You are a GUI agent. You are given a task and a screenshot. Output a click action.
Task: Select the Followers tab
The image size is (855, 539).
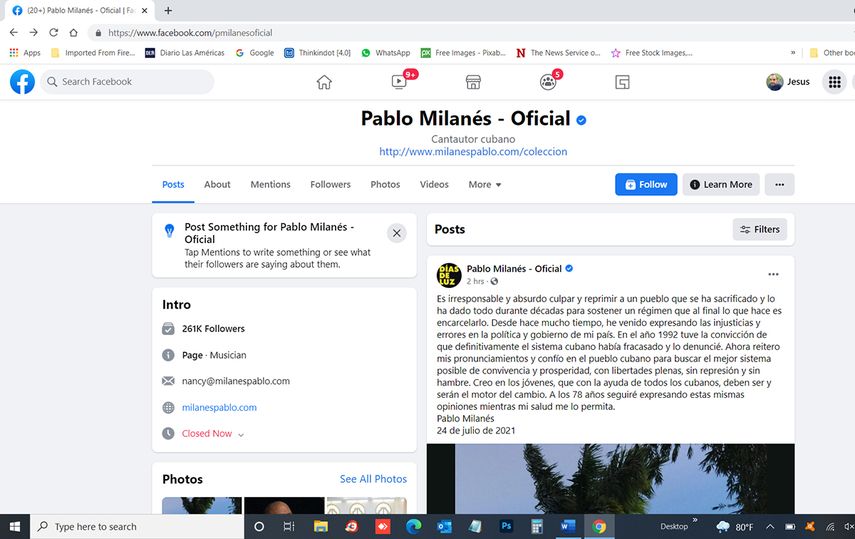click(x=330, y=184)
